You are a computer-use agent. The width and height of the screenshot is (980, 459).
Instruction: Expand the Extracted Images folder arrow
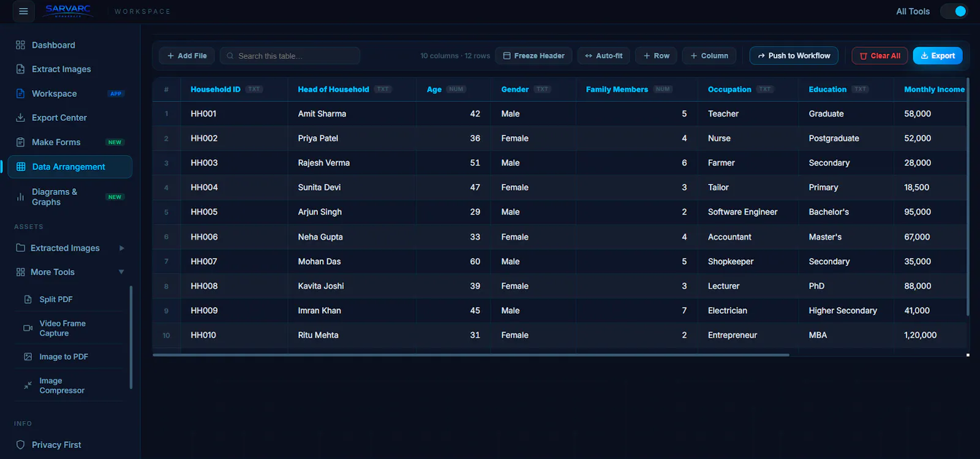[x=121, y=248]
